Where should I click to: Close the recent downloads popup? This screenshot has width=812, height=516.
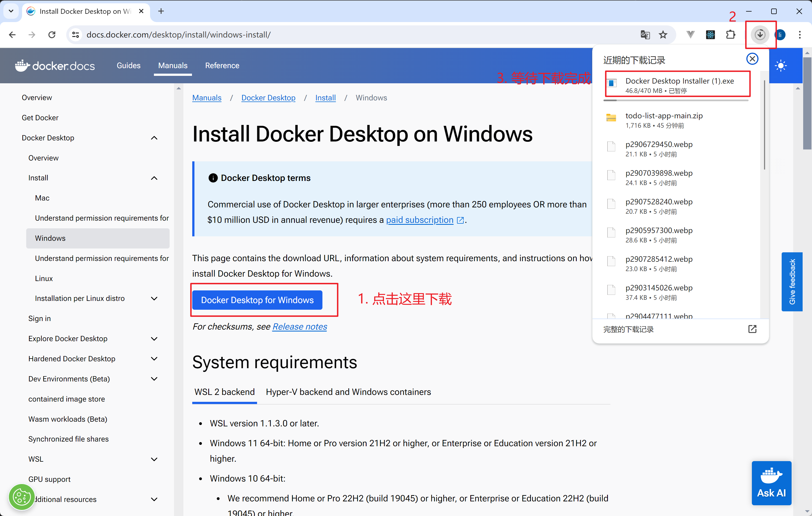coord(752,59)
